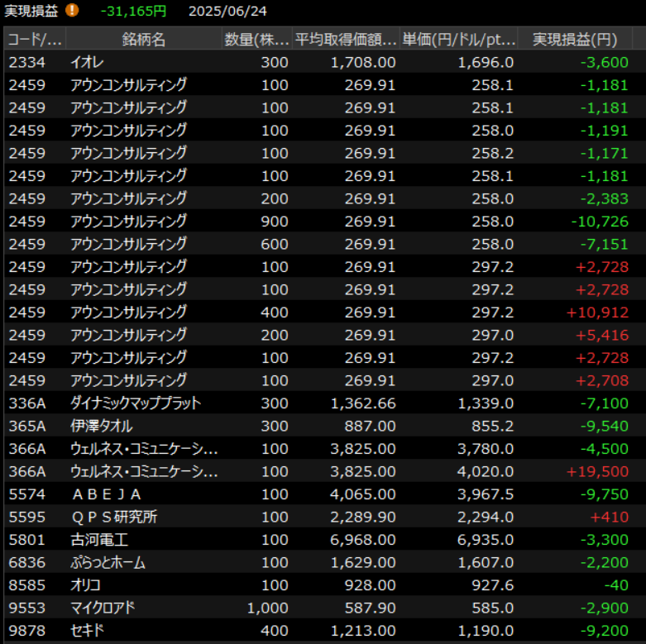Click the quantity 600 cell

click(x=275, y=244)
